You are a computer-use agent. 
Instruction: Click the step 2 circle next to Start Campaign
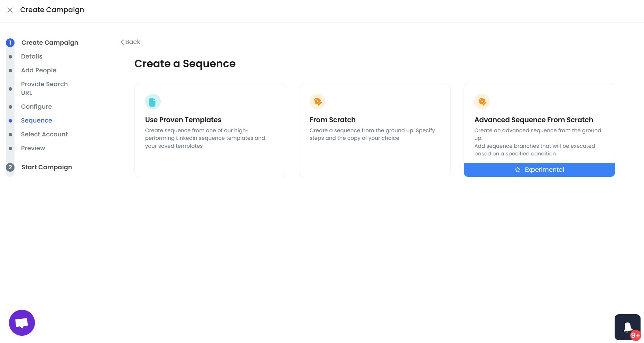point(10,167)
